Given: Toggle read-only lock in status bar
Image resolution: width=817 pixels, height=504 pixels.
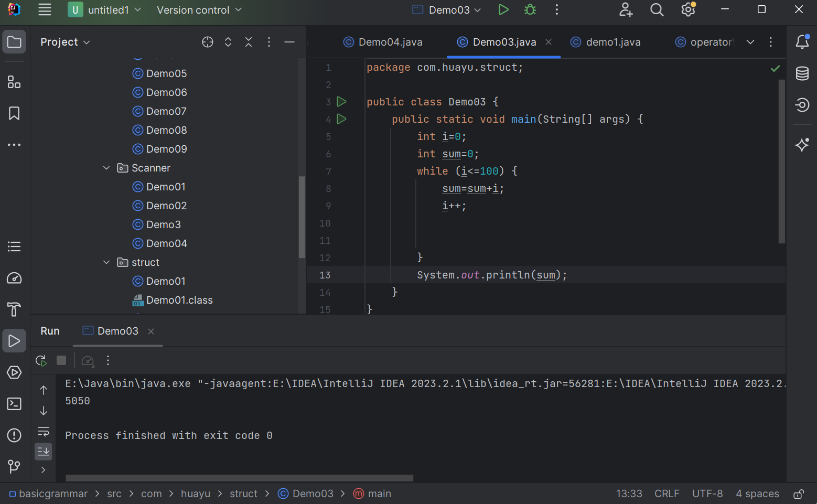Looking at the screenshot, I should [798, 494].
